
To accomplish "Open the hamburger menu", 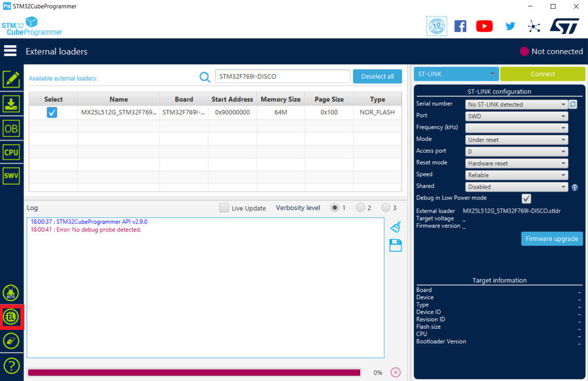I will coord(10,51).
